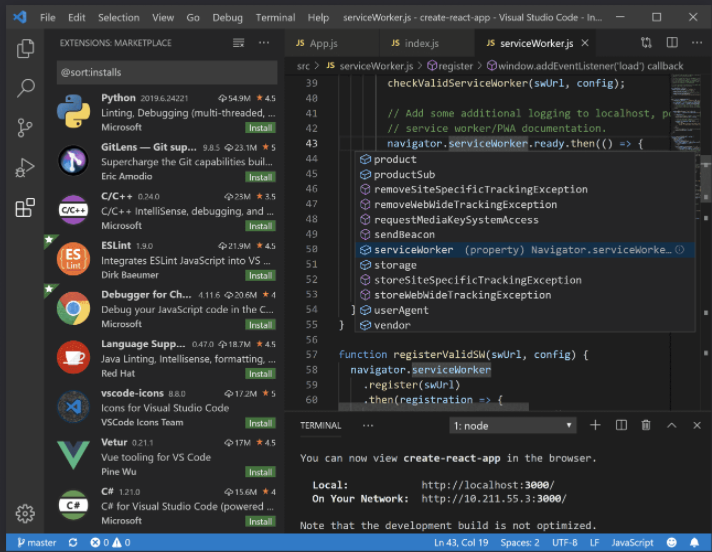
Task: Install the GitLens extension
Action: (260, 177)
